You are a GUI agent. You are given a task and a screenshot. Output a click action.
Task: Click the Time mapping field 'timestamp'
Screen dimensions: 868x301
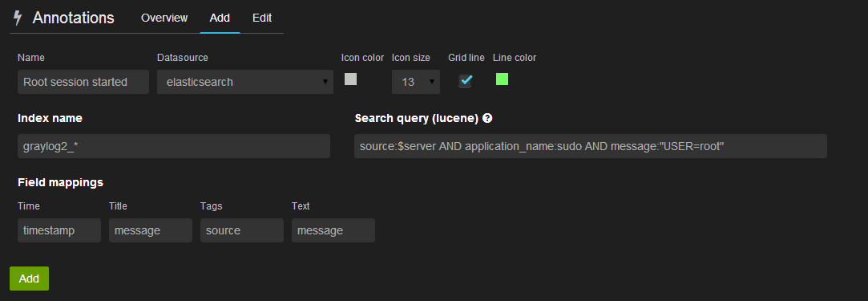[x=59, y=230]
